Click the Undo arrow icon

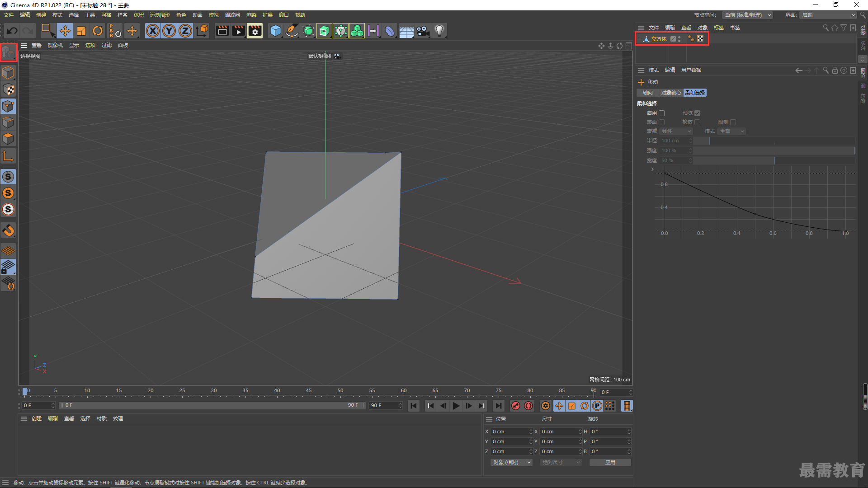(12, 31)
